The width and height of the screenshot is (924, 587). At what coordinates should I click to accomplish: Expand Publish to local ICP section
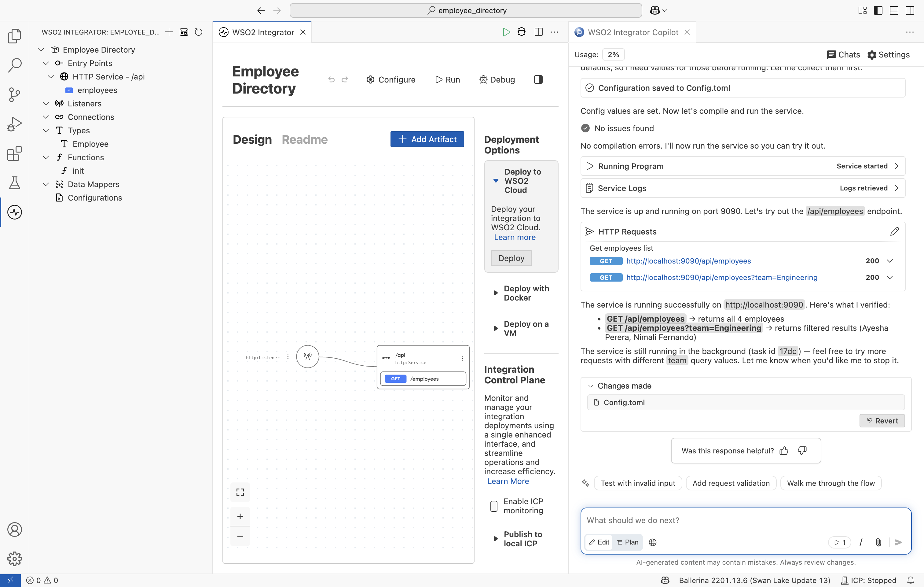(x=495, y=539)
